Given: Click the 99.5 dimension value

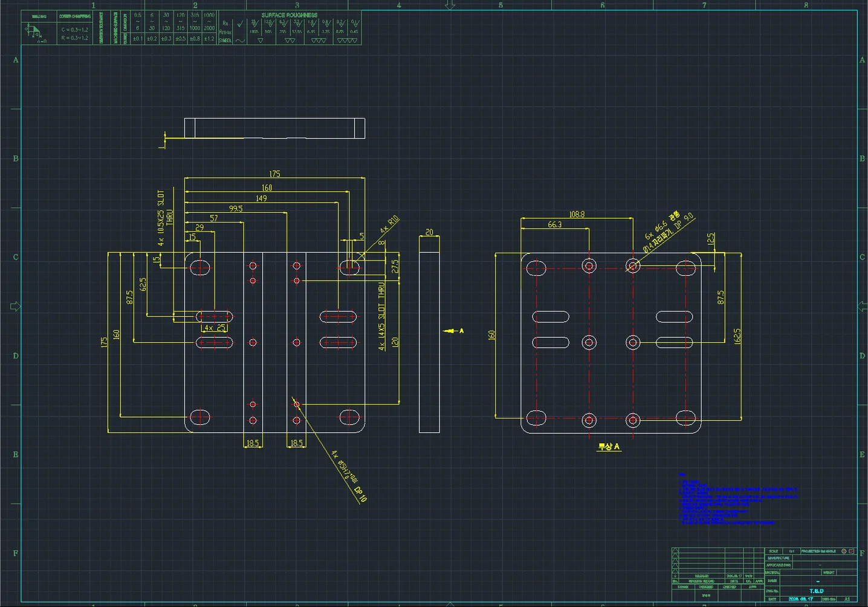Looking at the screenshot, I should tap(236, 209).
